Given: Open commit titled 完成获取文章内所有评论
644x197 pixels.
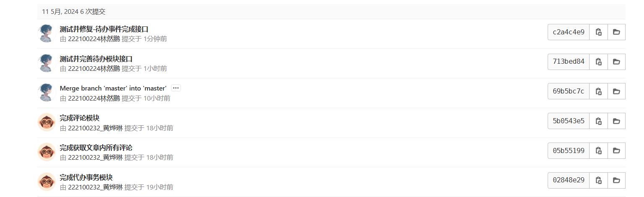Looking at the screenshot, I should pos(96,148).
